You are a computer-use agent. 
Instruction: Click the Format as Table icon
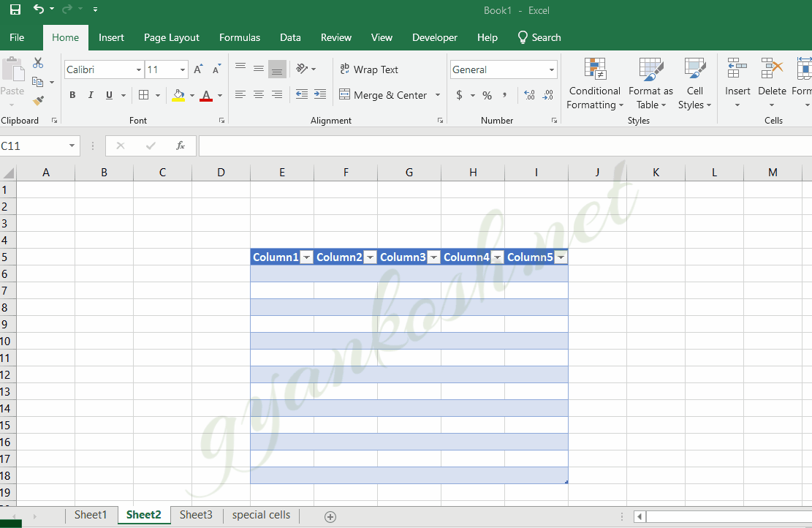(x=650, y=84)
